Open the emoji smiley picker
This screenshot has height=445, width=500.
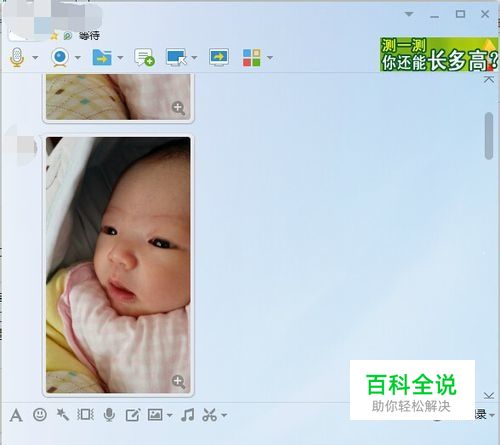(40, 415)
